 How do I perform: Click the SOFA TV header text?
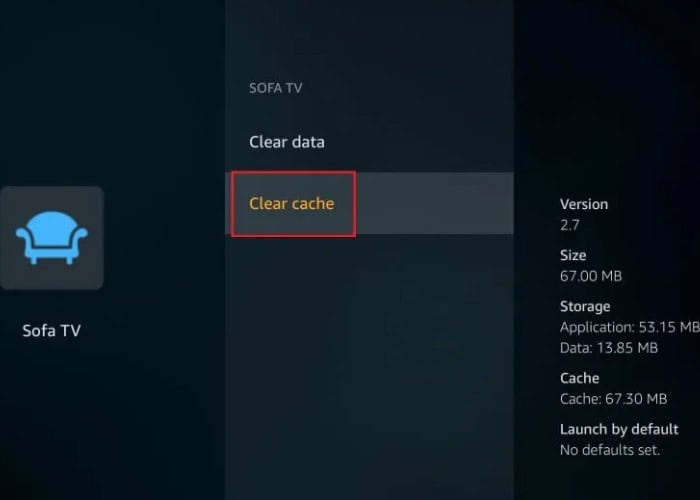point(275,88)
